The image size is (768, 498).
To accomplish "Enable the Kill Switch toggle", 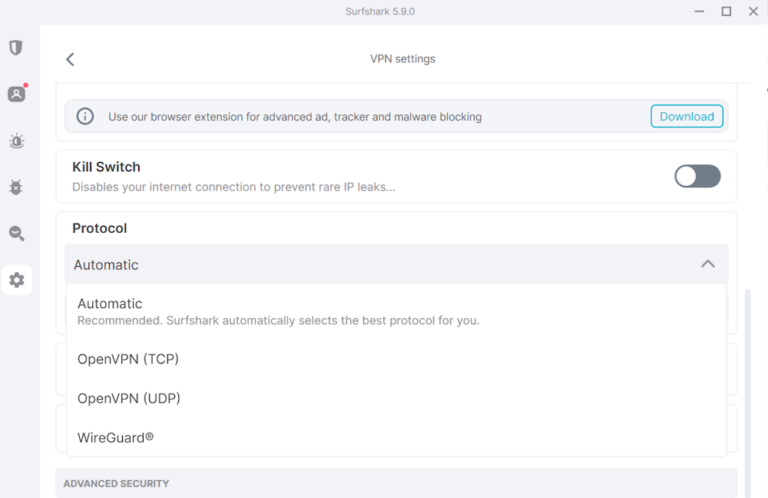I will (x=697, y=176).
